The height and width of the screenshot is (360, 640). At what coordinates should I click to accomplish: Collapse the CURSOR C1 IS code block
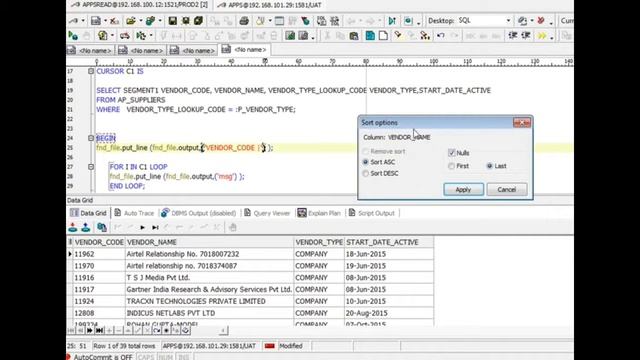[91, 71]
